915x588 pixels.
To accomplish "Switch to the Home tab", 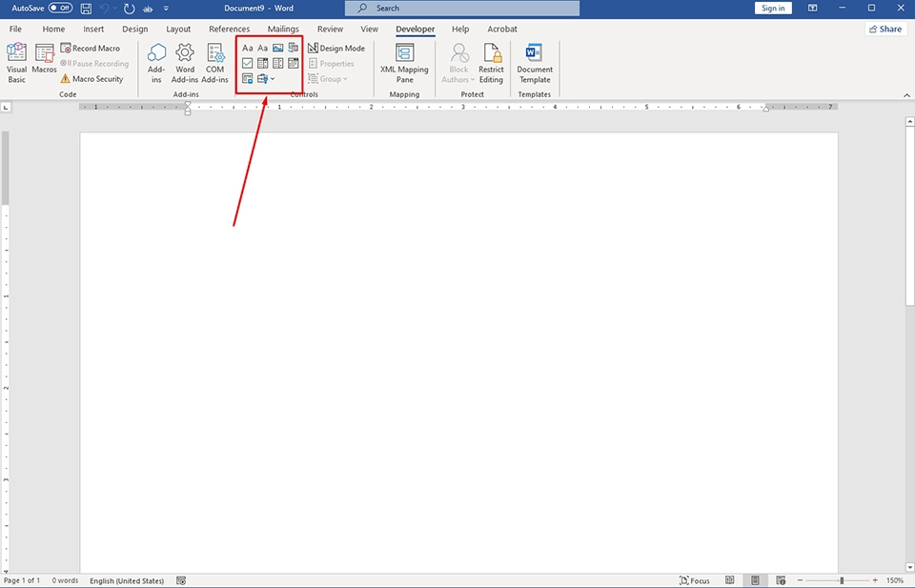I will (53, 29).
